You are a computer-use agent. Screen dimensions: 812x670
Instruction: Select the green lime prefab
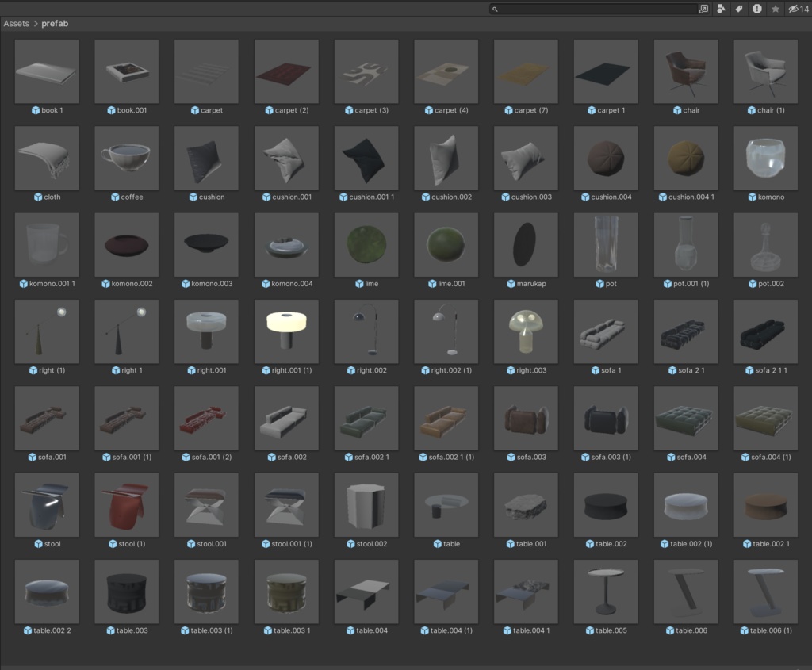tap(366, 244)
